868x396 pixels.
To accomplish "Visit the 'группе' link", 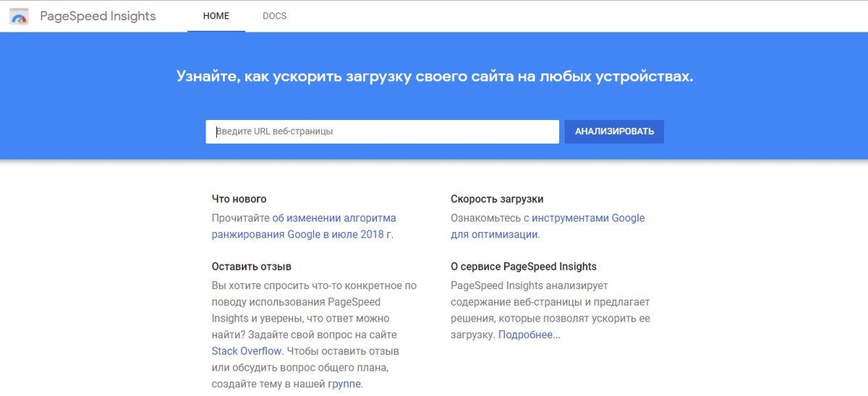I will pos(344,384).
